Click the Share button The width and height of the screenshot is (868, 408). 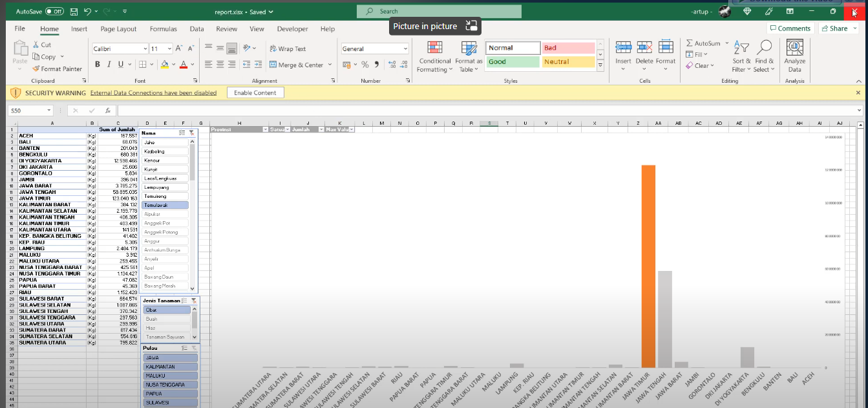click(x=834, y=28)
